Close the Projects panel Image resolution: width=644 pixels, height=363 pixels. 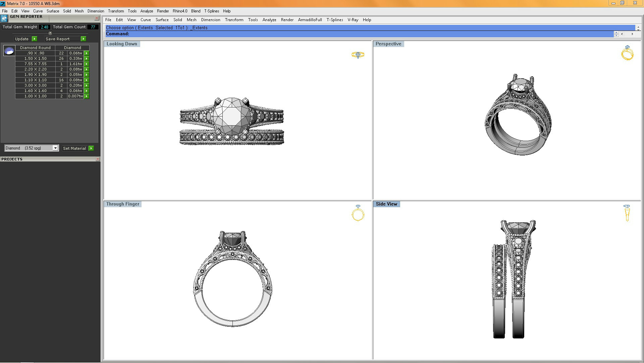pos(98,159)
